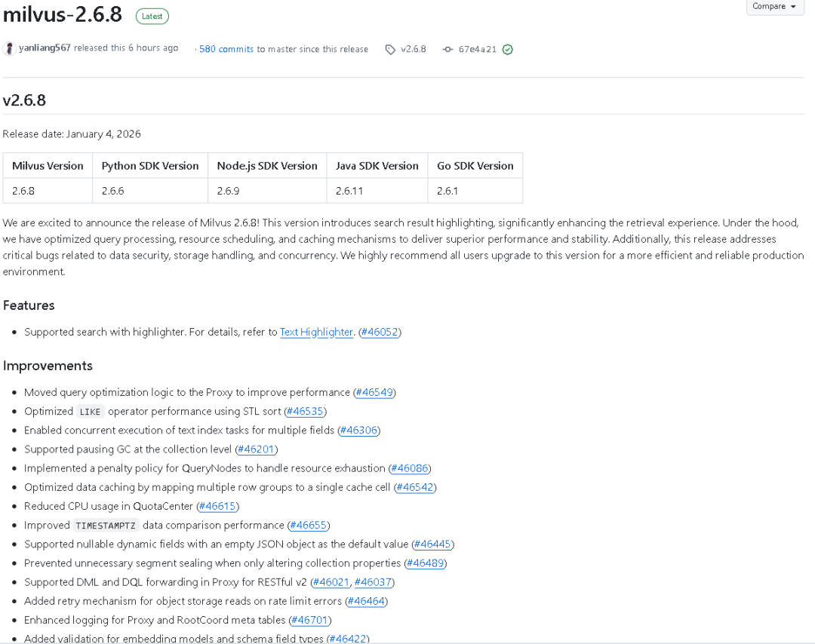The width and height of the screenshot is (815, 644).
Task: Click the yanliang567 user avatar icon
Action: pos(9,48)
